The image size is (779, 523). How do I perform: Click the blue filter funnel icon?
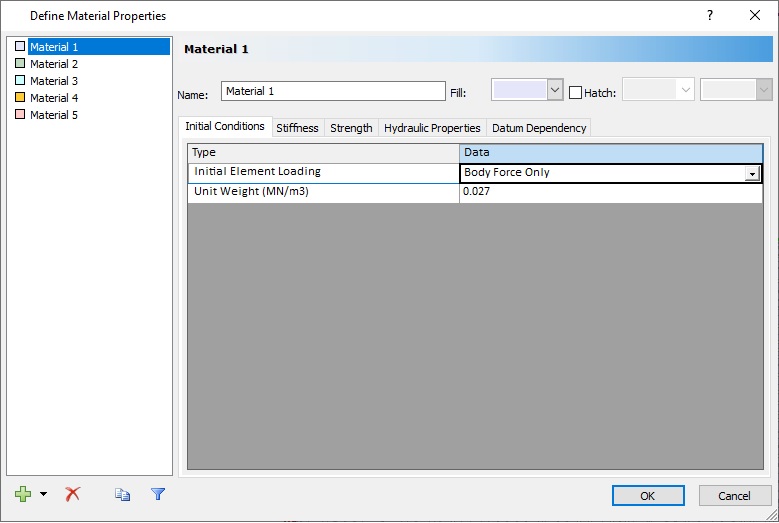click(x=157, y=494)
